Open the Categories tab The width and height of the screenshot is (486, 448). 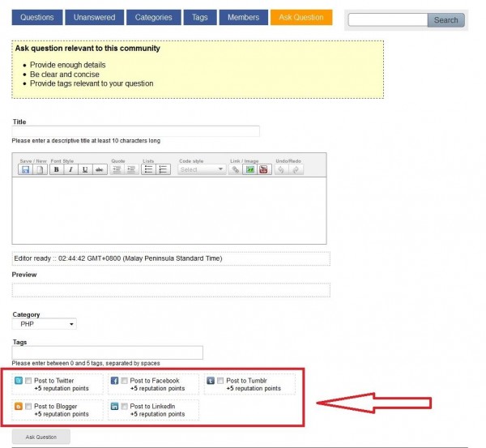154,17
